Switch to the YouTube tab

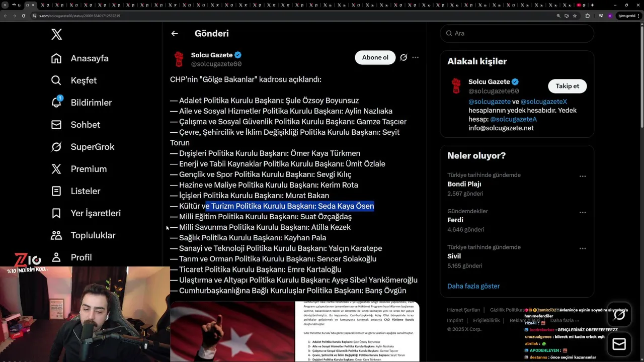581,5
